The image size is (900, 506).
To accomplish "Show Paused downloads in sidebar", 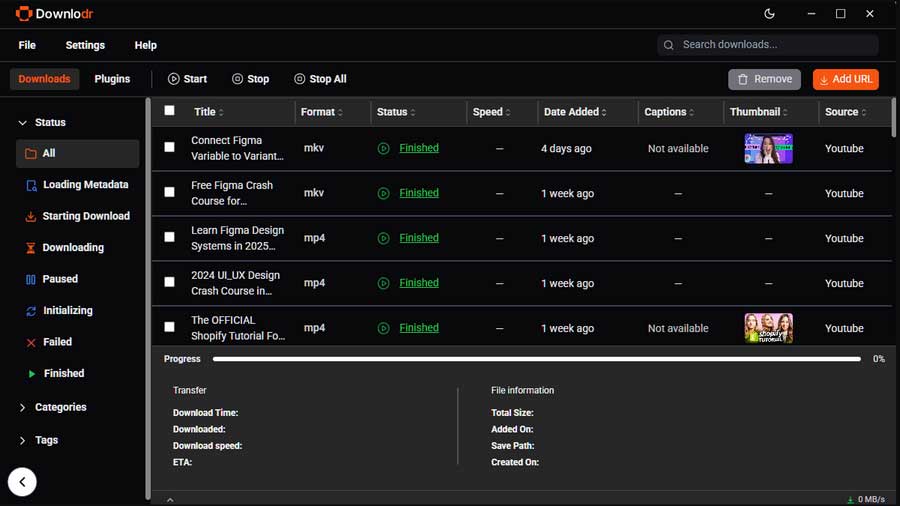I will [77, 279].
